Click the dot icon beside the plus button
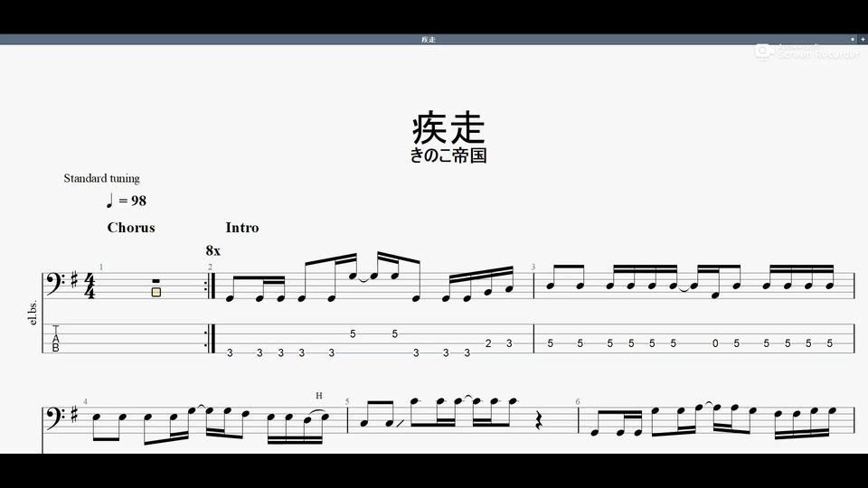This screenshot has width=868, height=488. (x=853, y=39)
